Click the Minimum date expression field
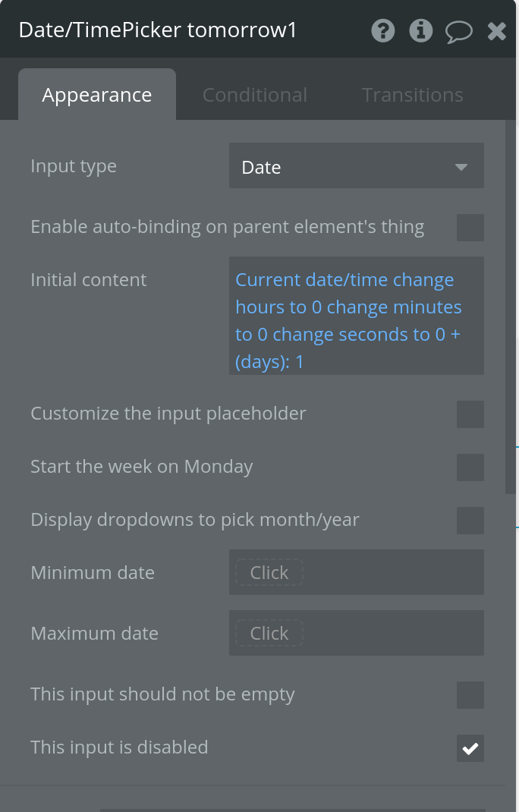The height and width of the screenshot is (812, 519). 269,573
